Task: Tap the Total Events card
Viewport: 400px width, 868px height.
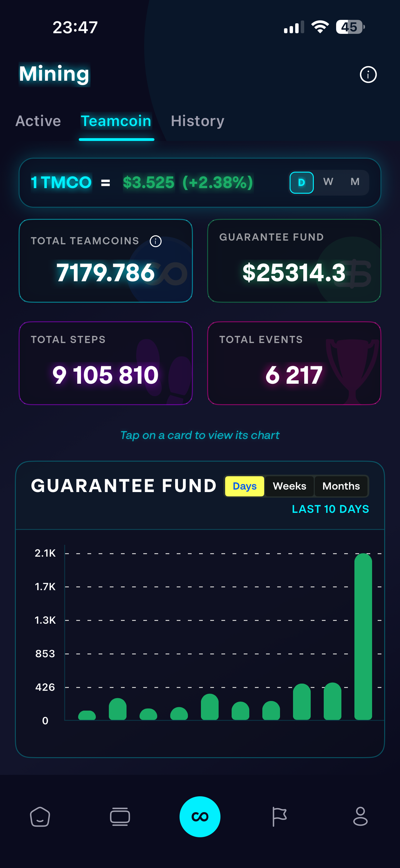Action: coord(294,363)
